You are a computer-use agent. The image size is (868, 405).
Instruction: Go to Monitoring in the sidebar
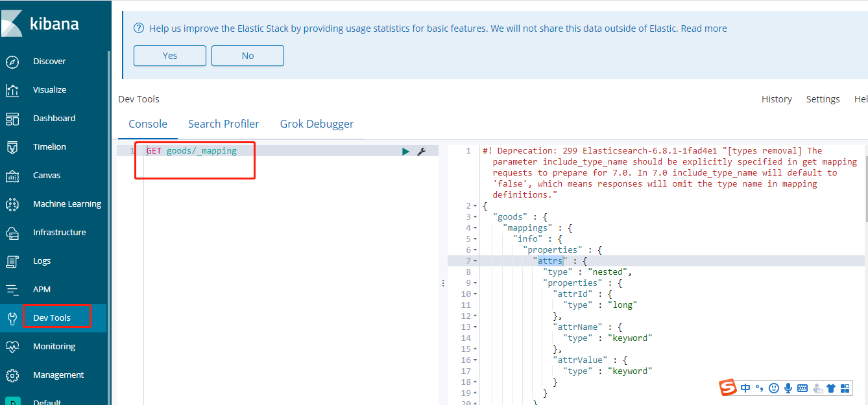[54, 347]
